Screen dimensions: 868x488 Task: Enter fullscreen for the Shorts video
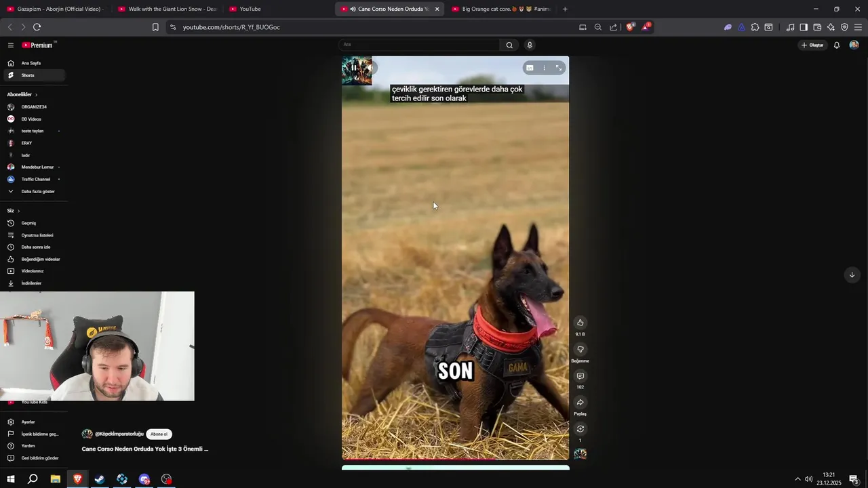point(559,68)
